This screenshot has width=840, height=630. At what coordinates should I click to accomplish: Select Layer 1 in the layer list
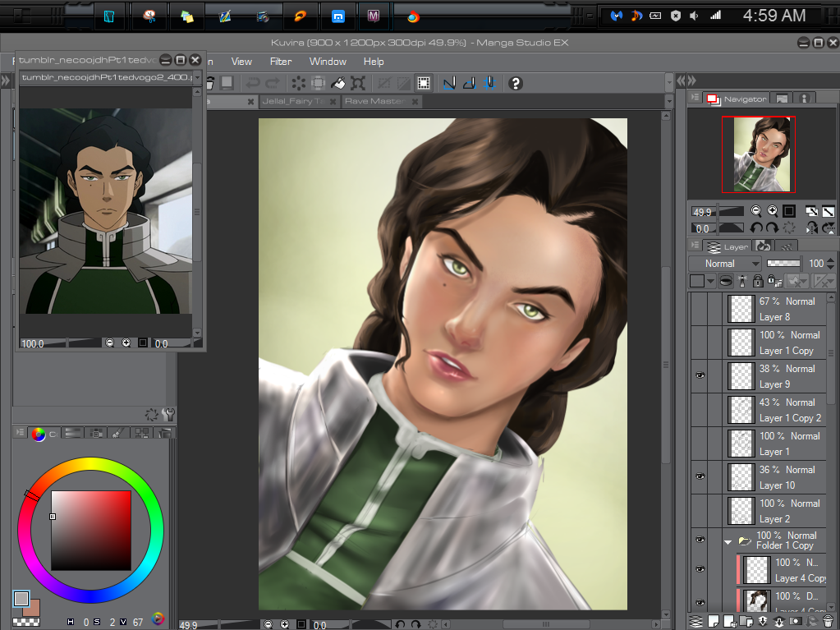[774, 444]
